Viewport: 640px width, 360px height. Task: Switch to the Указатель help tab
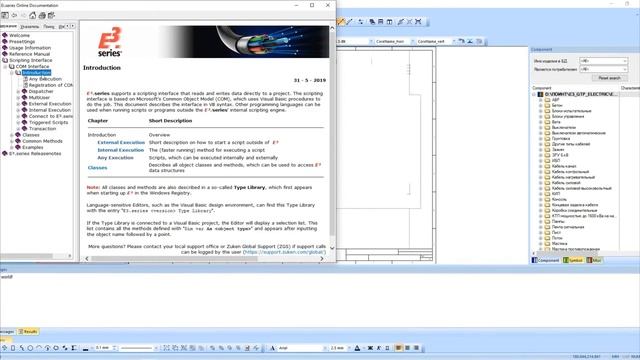pyautogui.click(x=30, y=27)
